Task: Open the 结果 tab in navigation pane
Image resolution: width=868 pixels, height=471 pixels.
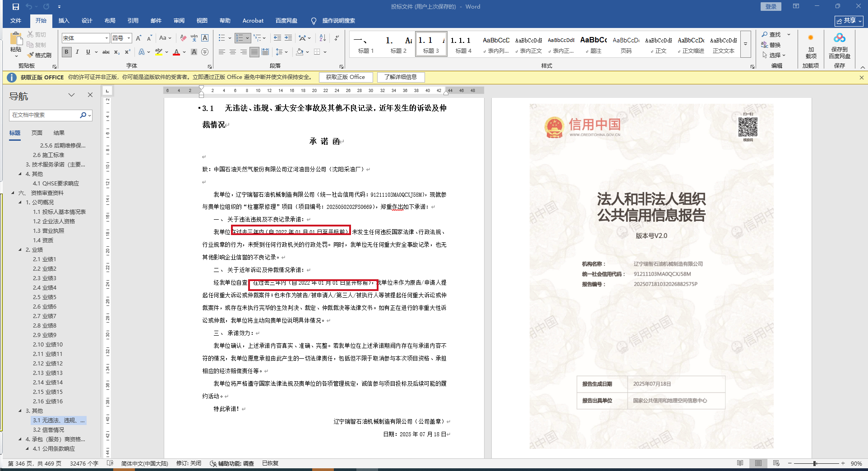Action: click(59, 133)
